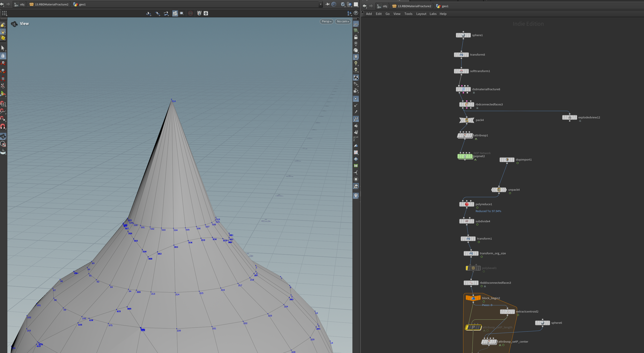Toggle reference plane grid display
644x353 pixels.
click(x=356, y=24)
